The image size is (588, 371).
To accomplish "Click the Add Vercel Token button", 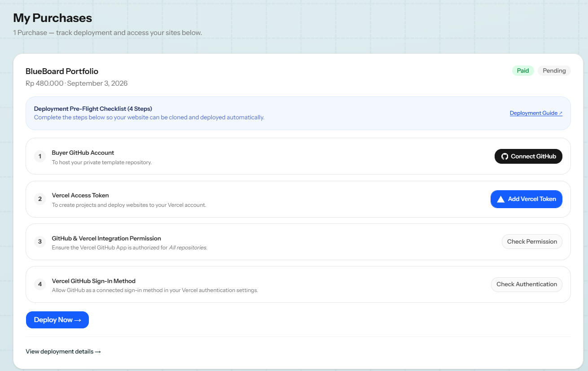I will [x=527, y=199].
